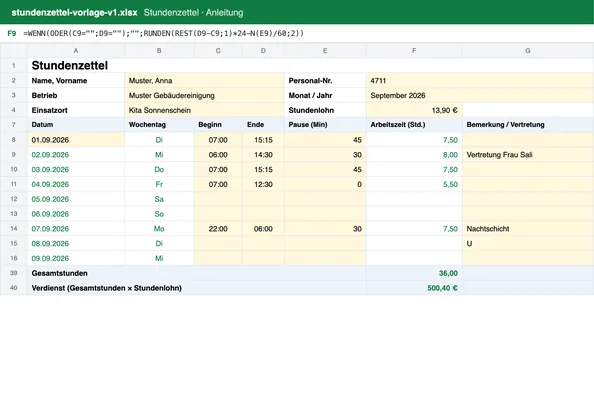This screenshot has height=420, width=594.
Task: Click the start time cell 22:00
Action: (x=218, y=229)
